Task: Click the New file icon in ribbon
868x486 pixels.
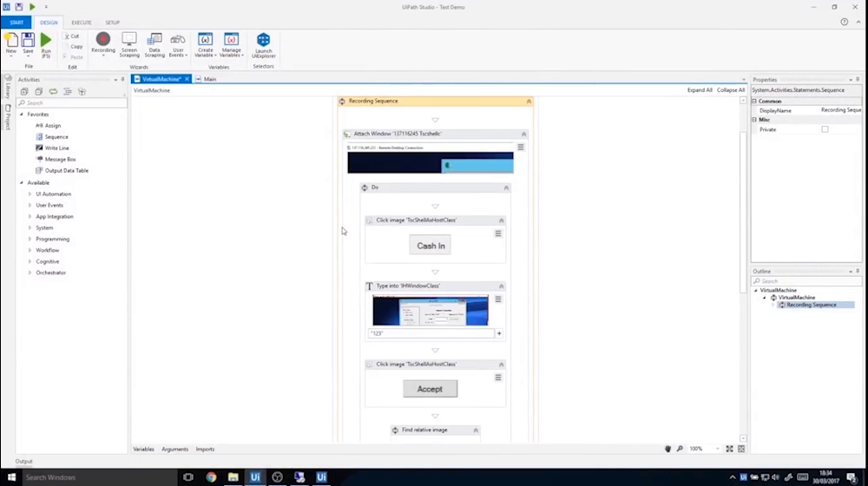Action: click(11, 44)
